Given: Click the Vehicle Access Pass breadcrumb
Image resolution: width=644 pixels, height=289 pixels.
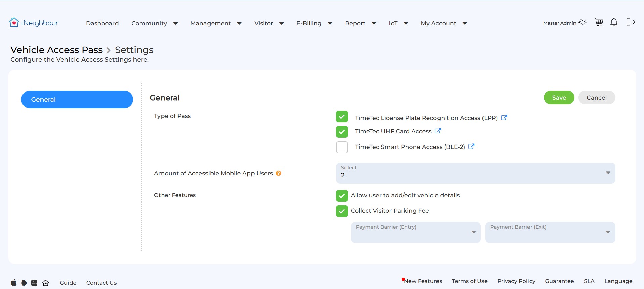Looking at the screenshot, I should pyautogui.click(x=56, y=50).
